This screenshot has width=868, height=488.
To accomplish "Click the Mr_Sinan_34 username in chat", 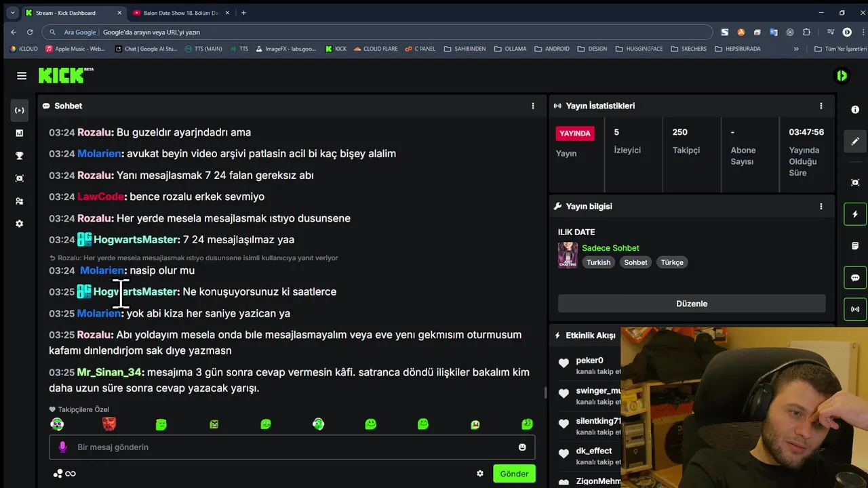I will coord(109,372).
